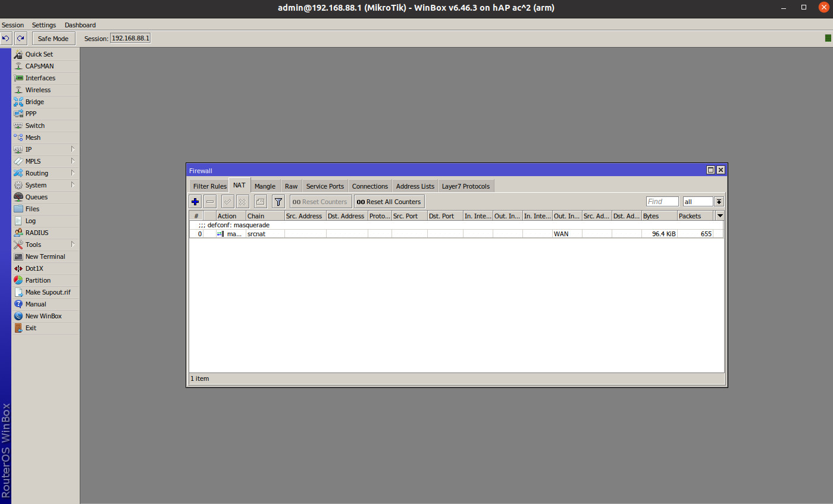Open the Log viewer
This screenshot has width=833, height=504.
tap(45, 221)
